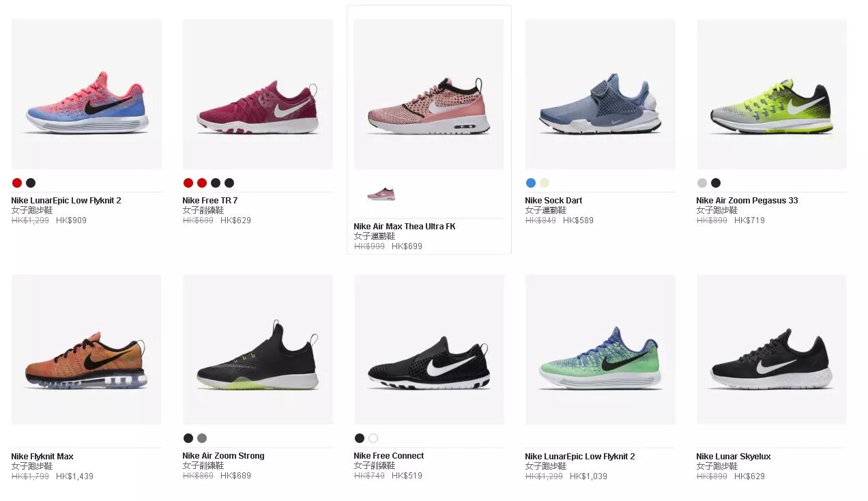Choose grey swatch under Nike Air Zoom Strong
Viewport: 868px width, 501px height.
pyautogui.click(x=202, y=438)
